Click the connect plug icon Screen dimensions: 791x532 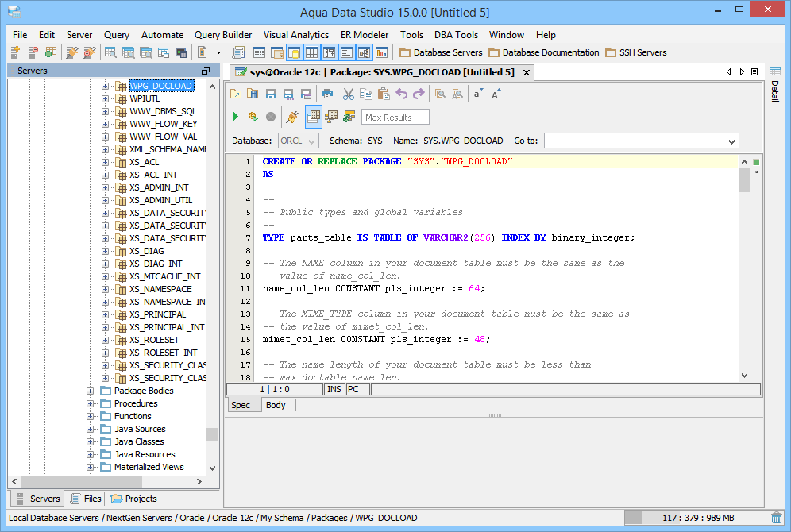291,117
